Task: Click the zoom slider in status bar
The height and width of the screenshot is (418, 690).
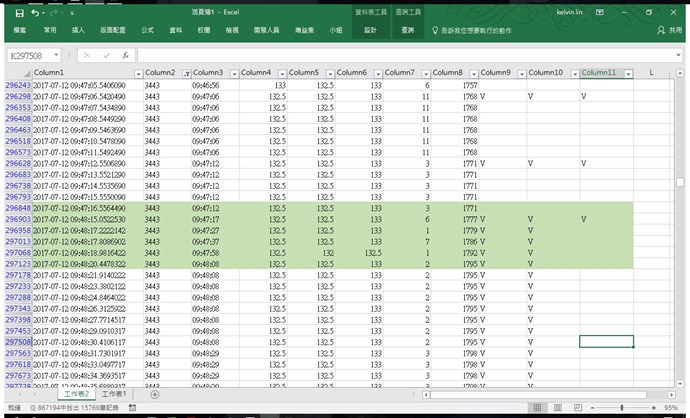Action: point(620,409)
